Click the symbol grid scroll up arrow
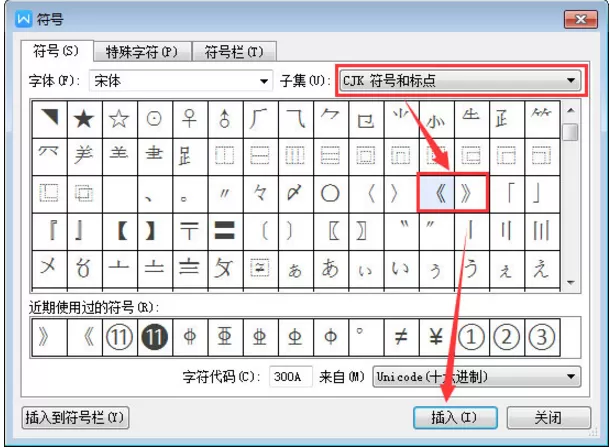610x448 pixels. pos(571,111)
